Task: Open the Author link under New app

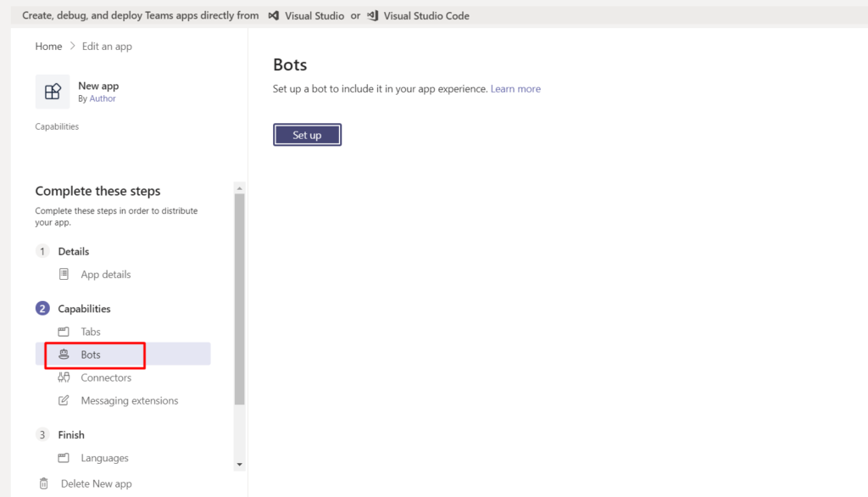Action: (103, 99)
